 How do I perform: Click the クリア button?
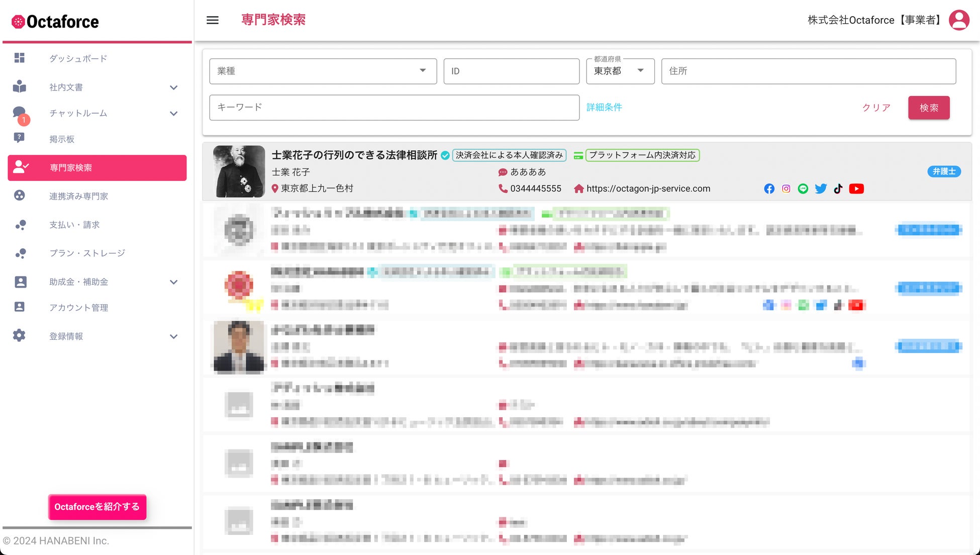[876, 108]
